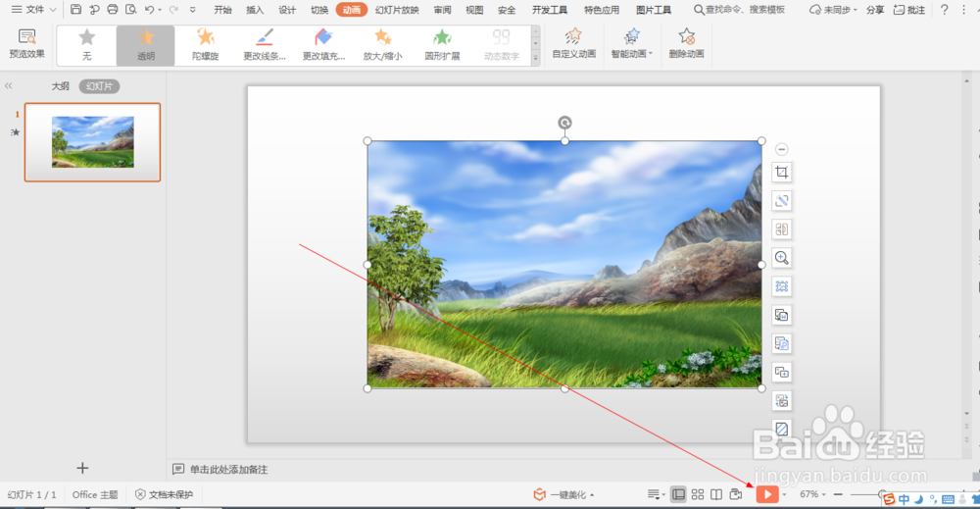Screen dimensions: 980x509
Task: Click the Save icon in quick access toolbar
Action: click(x=75, y=10)
